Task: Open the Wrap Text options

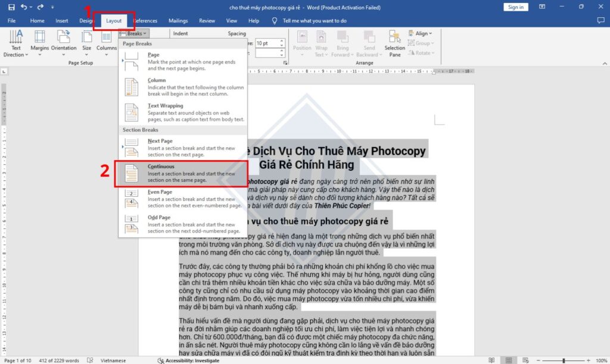Action: pyautogui.click(x=320, y=44)
